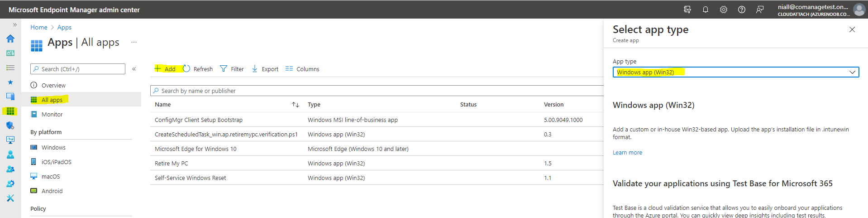Image resolution: width=868 pixels, height=218 pixels.
Task: Focus the Search by name or publisher field
Action: tap(377, 91)
